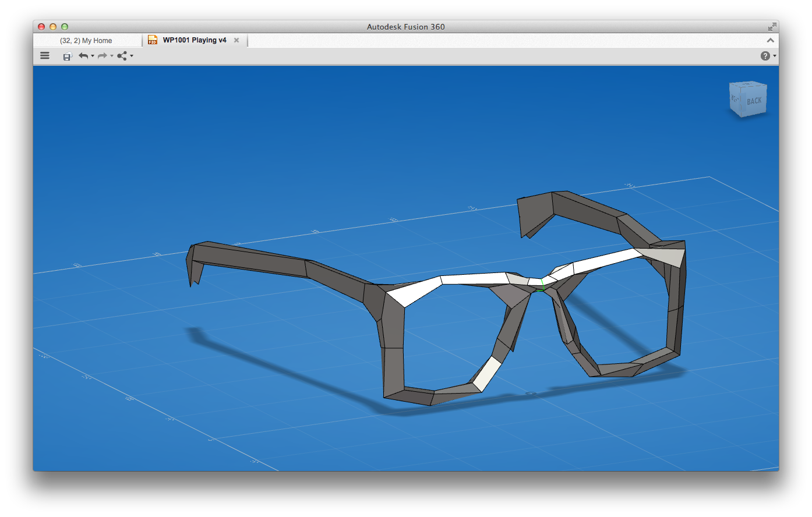The image size is (812, 517).
Task: Select the WP1001 Playing v4 tab
Action: (x=195, y=40)
